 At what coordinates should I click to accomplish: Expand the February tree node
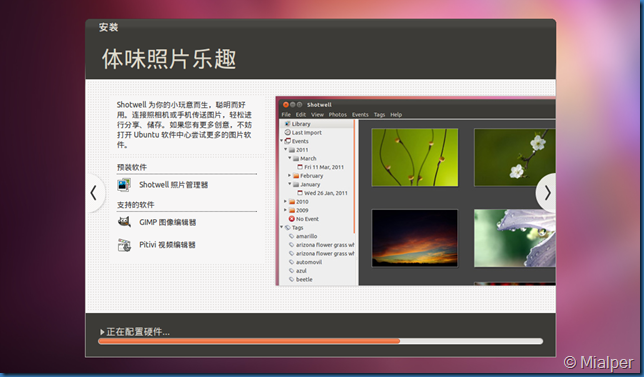(x=290, y=176)
